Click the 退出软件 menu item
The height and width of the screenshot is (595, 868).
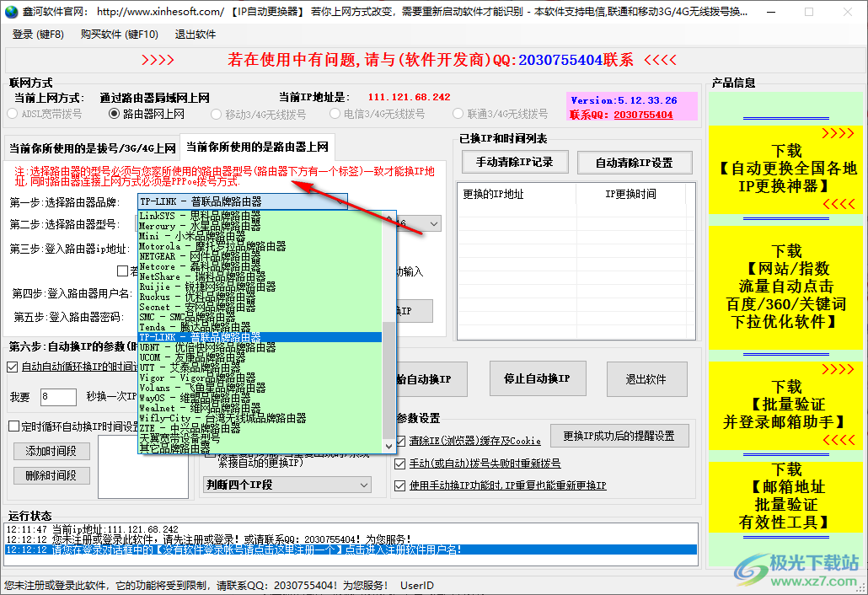[x=196, y=35]
